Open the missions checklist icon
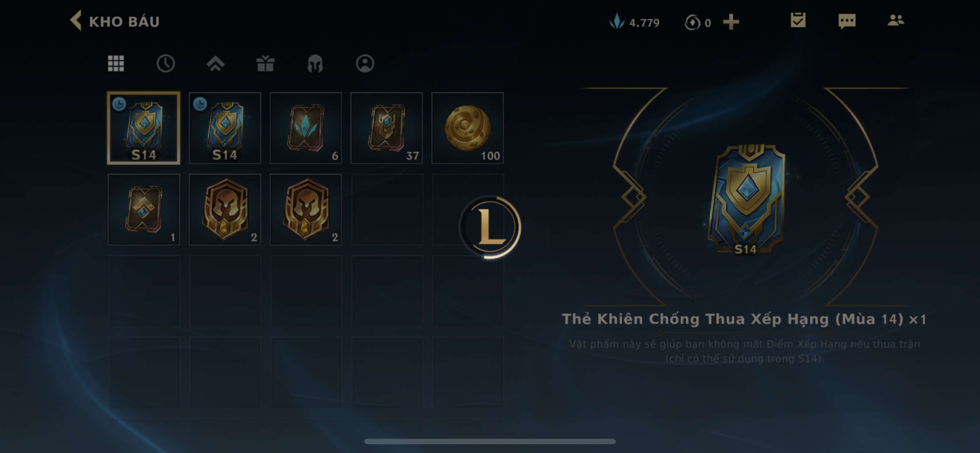This screenshot has width=980, height=453. point(798,20)
